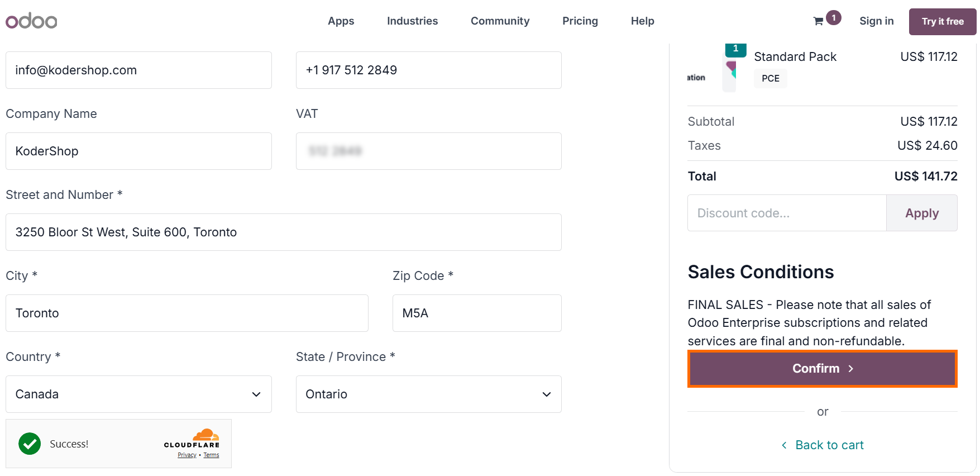Open the State / Province dropdown
The image size is (980, 476).
[x=428, y=394]
